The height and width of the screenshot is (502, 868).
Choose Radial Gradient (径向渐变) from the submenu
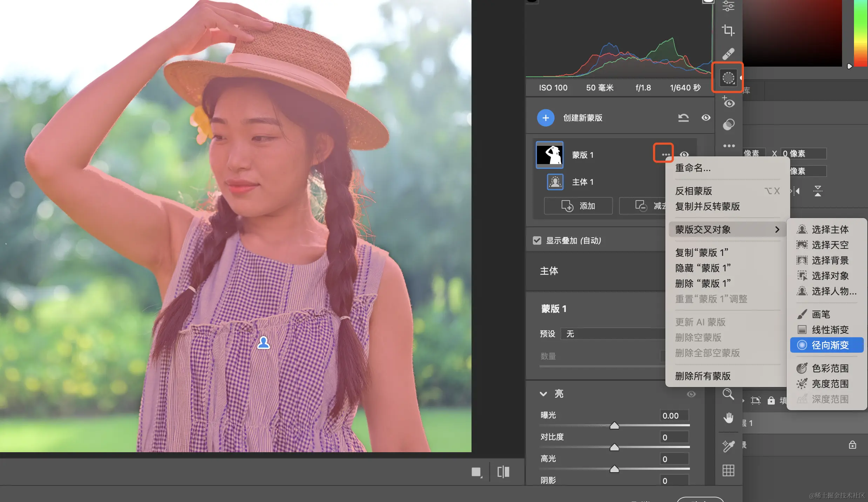tap(829, 345)
